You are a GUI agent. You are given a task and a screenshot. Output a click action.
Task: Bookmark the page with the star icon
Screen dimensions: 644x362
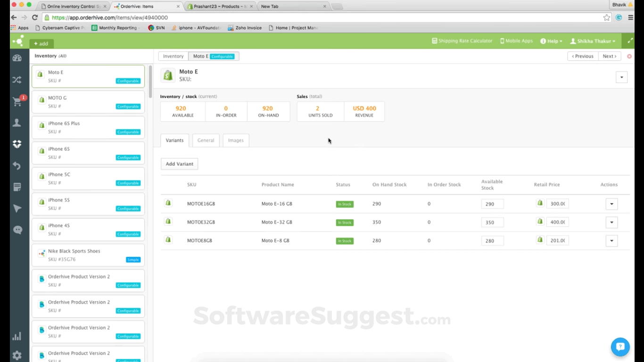pyautogui.click(x=607, y=17)
